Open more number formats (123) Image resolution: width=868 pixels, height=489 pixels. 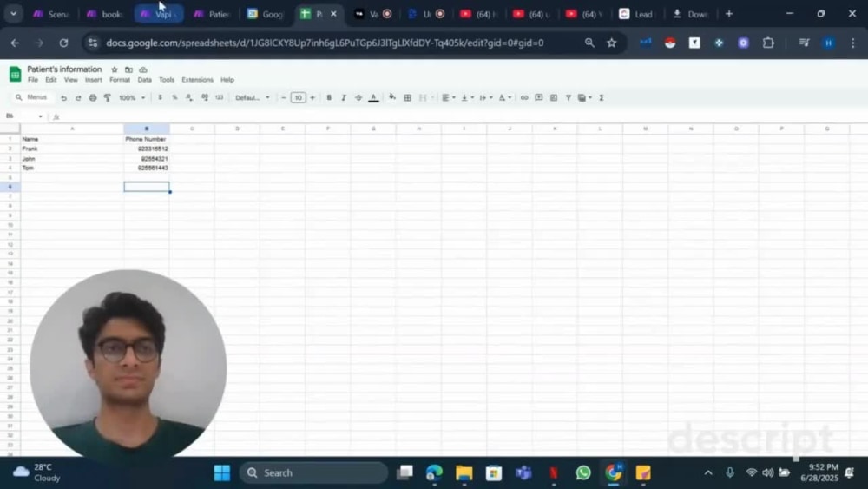point(220,97)
